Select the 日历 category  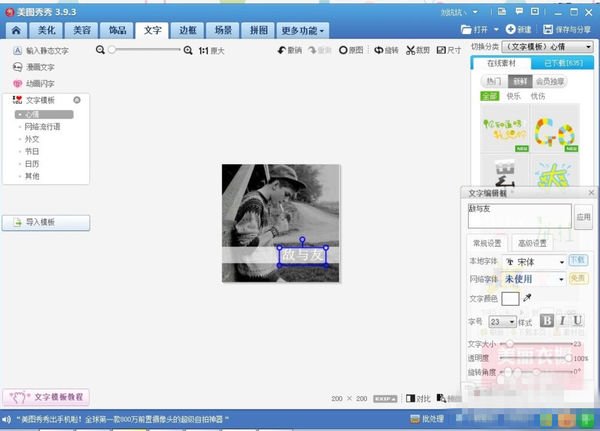[32, 164]
